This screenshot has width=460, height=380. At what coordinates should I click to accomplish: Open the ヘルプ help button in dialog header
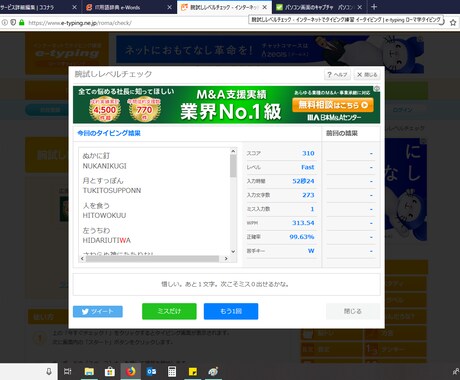[x=337, y=74]
